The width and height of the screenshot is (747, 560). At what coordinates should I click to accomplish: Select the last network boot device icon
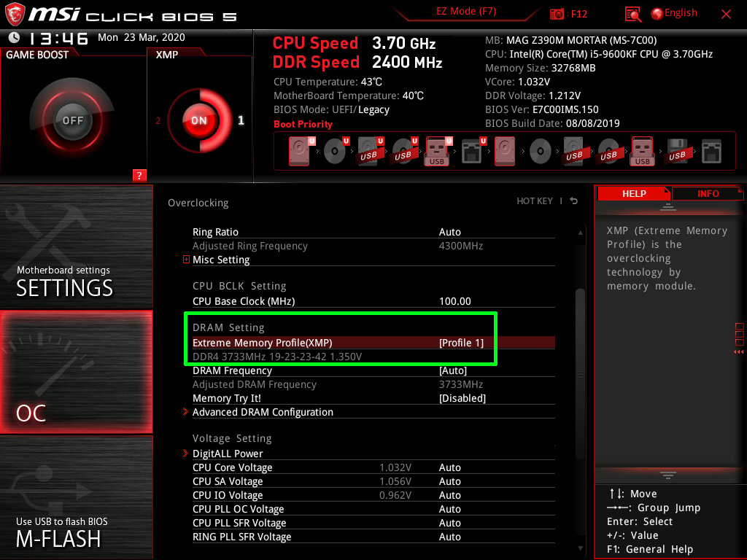pyautogui.click(x=711, y=152)
